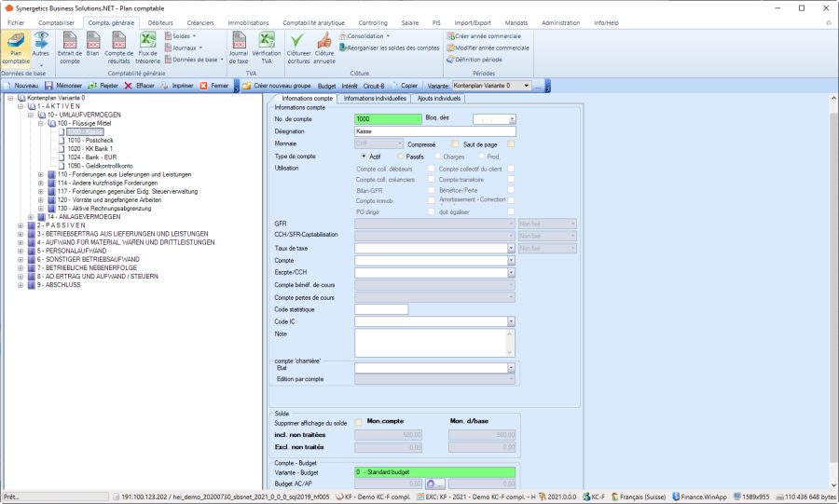Open the Débiteurs ribbon tab

(x=160, y=21)
